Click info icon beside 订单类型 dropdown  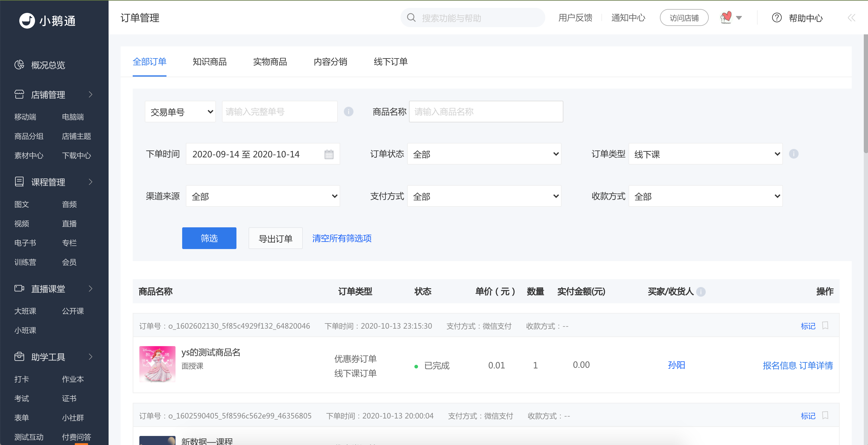pos(794,154)
